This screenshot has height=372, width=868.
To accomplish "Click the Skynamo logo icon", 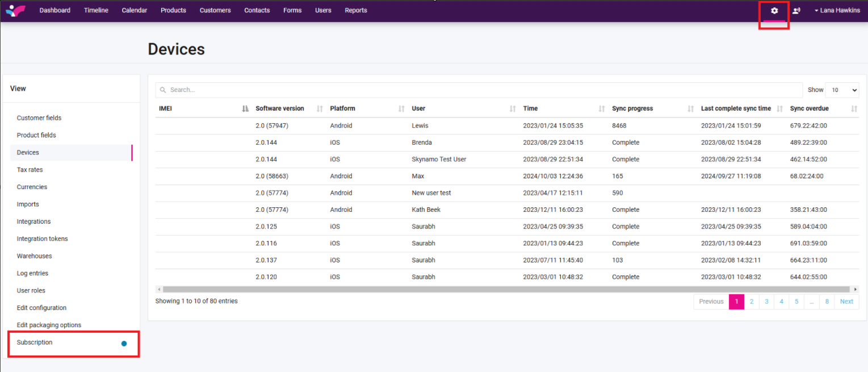I will (x=15, y=11).
